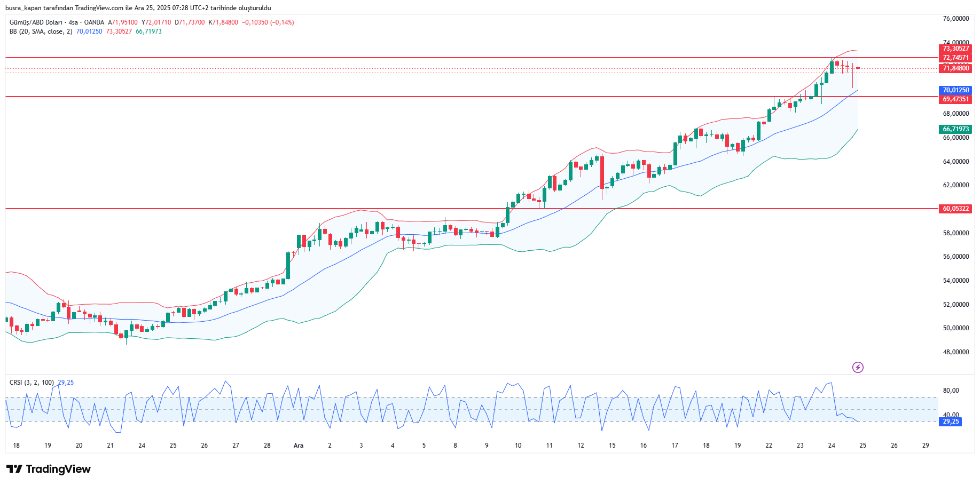The image size is (980, 485).
Task: Click the red 73,30527 upper band label
Action: [x=955, y=49]
